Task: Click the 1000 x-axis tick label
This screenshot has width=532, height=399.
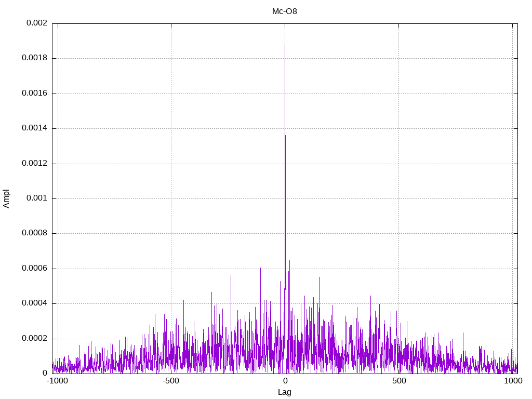Action: pos(513,381)
